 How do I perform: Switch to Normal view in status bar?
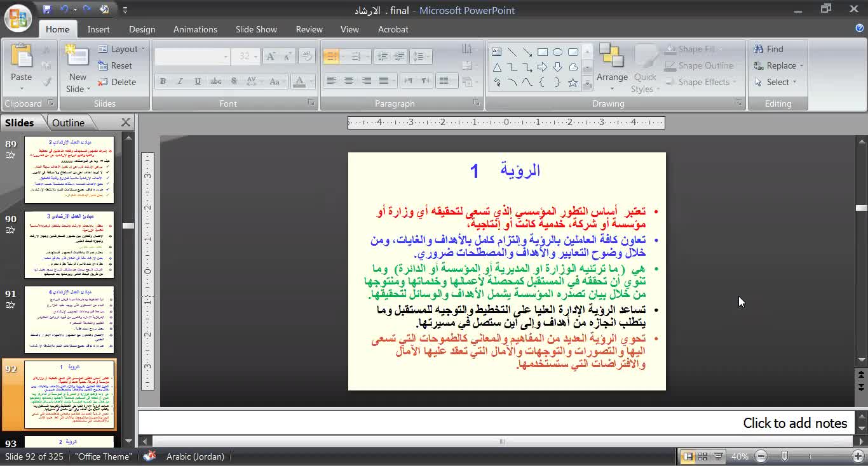[x=688, y=456]
